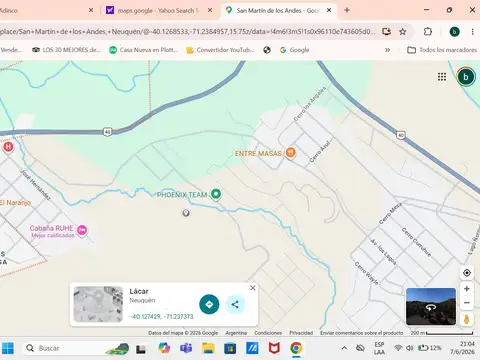Show hidden system tray icons
Viewport: 480px width, 360px height.
[x=344, y=348]
